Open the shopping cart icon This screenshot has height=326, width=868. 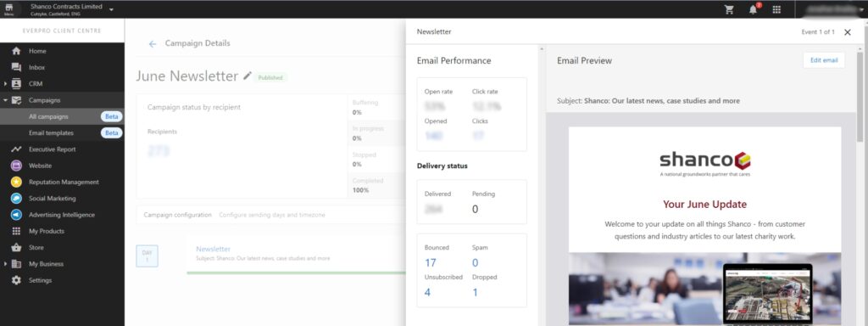click(729, 9)
